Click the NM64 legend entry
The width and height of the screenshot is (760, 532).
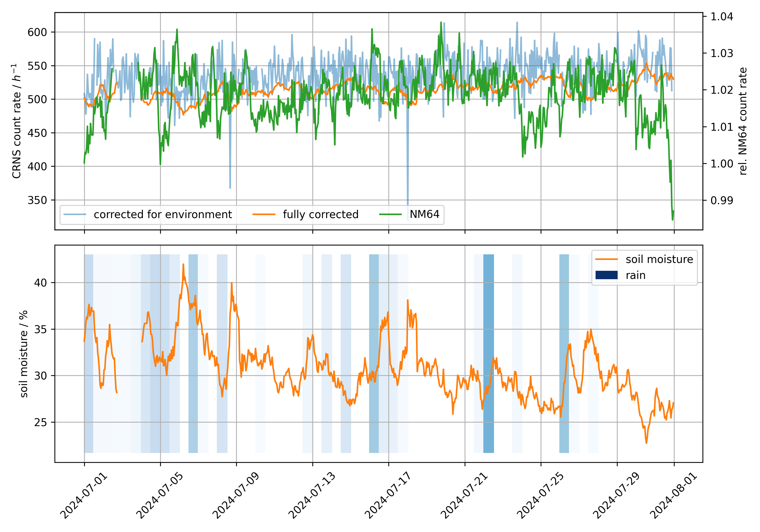424,215
